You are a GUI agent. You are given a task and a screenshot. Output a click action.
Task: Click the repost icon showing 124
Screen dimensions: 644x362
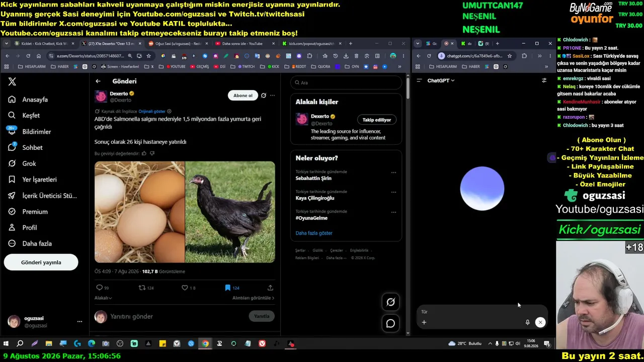[142, 288]
